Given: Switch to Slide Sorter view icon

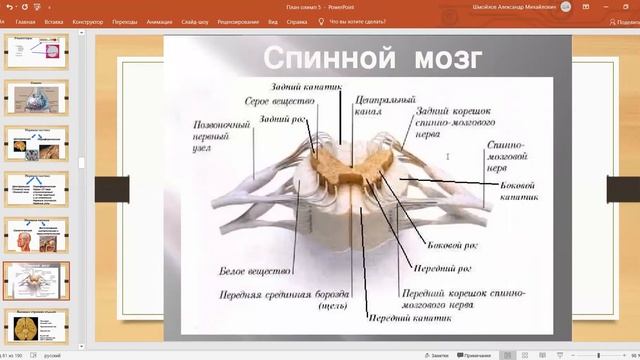Looking at the screenshot, I should (525, 356).
